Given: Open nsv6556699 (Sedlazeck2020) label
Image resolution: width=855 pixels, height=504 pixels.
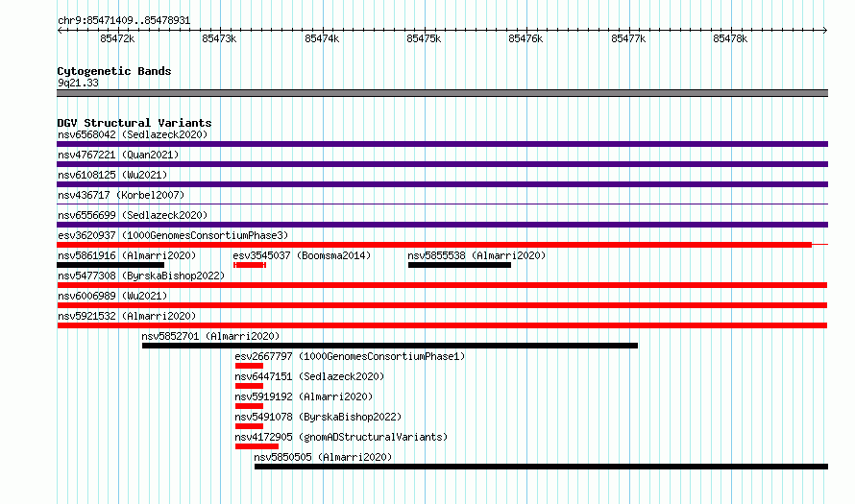Looking at the screenshot, I should 133,215.
